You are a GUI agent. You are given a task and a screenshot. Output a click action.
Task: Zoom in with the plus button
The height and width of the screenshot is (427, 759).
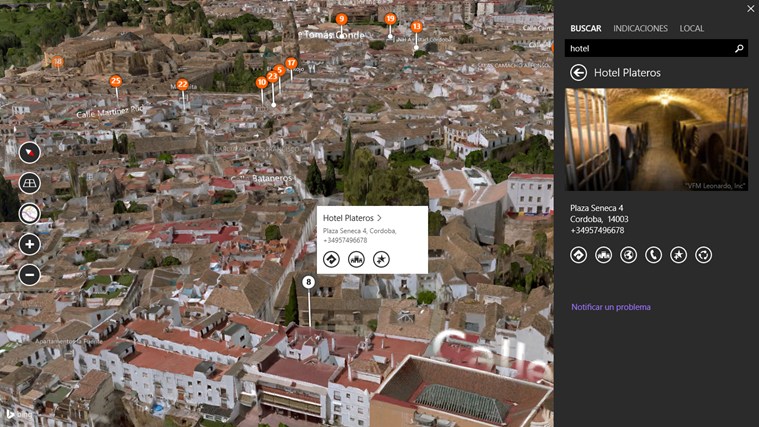tap(30, 244)
